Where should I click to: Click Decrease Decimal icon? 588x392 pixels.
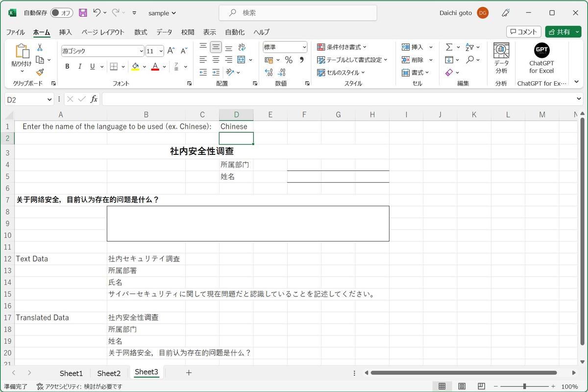281,72
